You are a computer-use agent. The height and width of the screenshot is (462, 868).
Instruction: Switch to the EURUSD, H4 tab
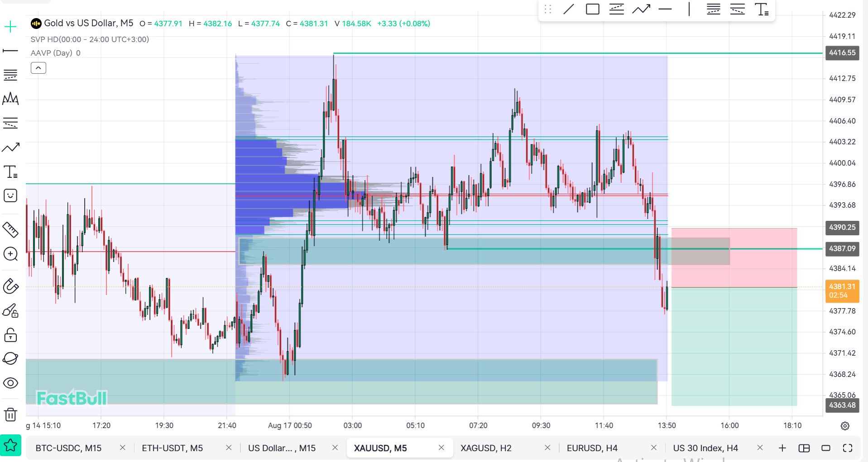coord(592,448)
